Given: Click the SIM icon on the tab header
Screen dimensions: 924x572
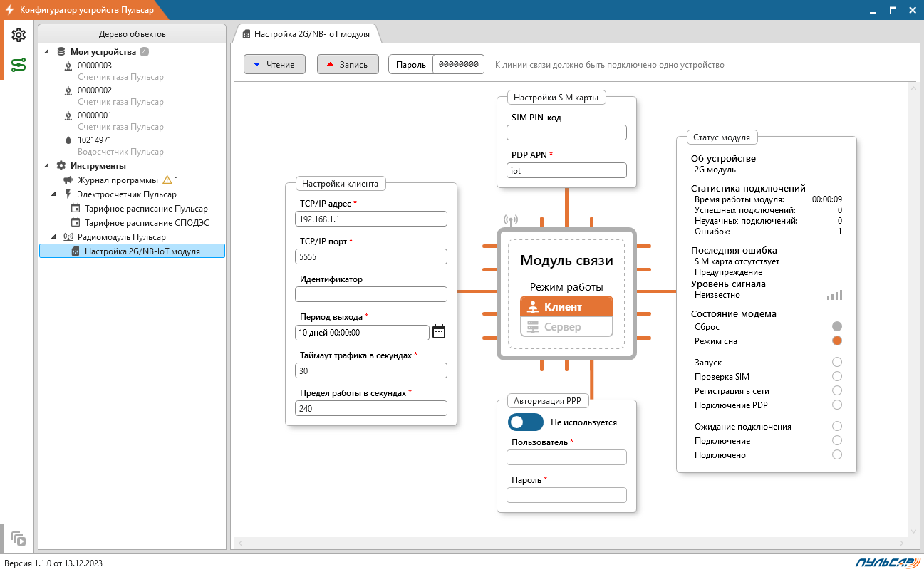Looking at the screenshot, I should 246,34.
